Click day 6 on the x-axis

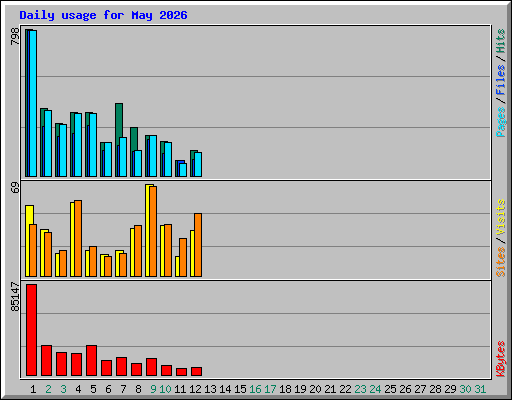pos(108,389)
